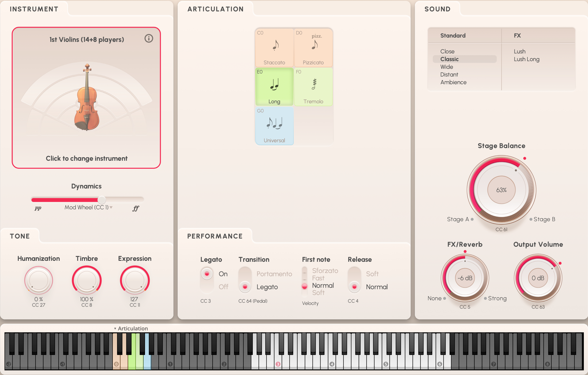Viewport: 588px width, 375px height.
Task: Click the Timbre '100 %' value
Action: pos(87,299)
